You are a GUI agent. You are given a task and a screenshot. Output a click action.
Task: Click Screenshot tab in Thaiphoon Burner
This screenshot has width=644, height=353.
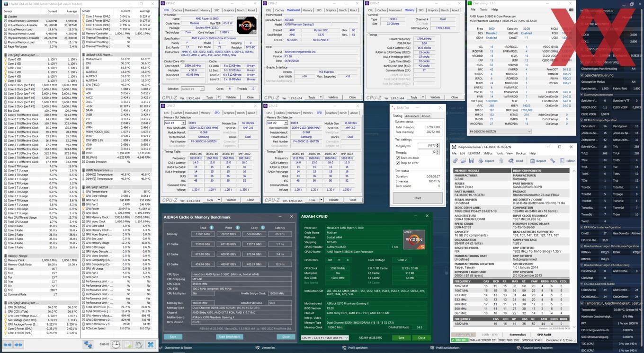(517, 335)
